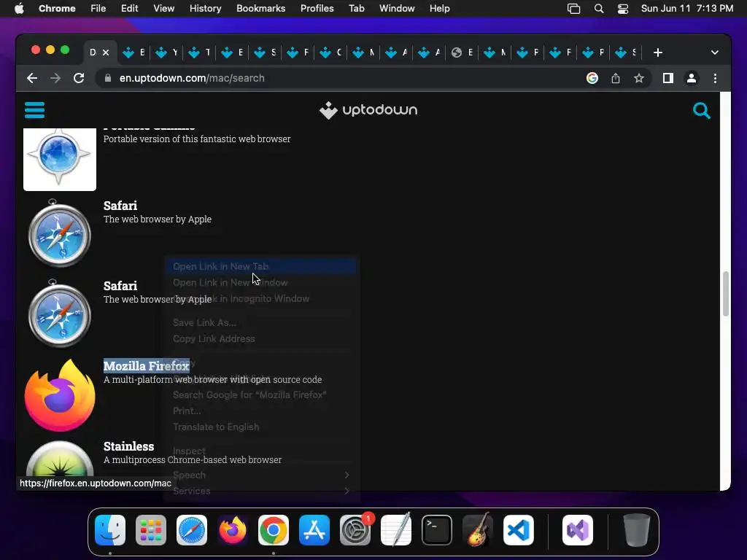Screen dimensions: 747x560
Task: Open GarageBand from the Dock
Action: coord(478,530)
